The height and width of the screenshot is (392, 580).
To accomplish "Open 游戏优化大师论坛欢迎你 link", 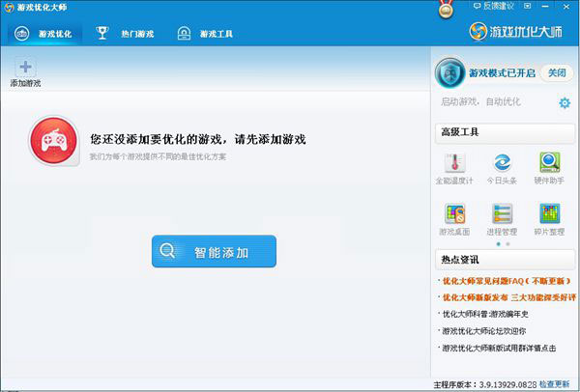I will pos(484,331).
